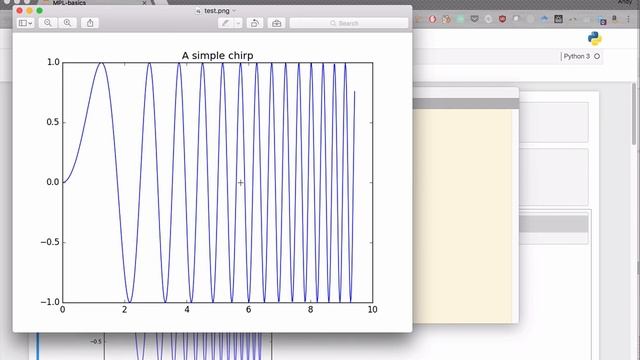Click the Pocket extension icon
The image size is (640, 360).
coord(474,19)
